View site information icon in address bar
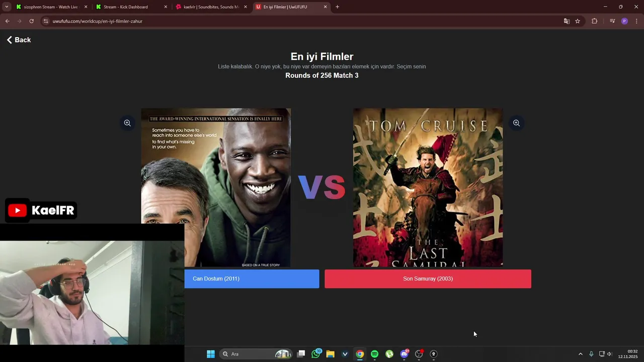This screenshot has height=362, width=644. coord(46,21)
